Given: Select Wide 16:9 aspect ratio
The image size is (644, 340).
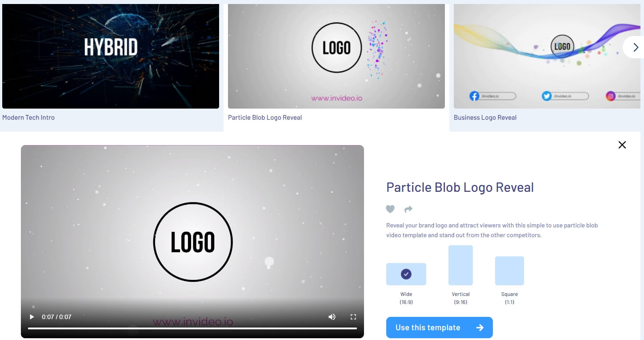Looking at the screenshot, I should pyautogui.click(x=406, y=274).
